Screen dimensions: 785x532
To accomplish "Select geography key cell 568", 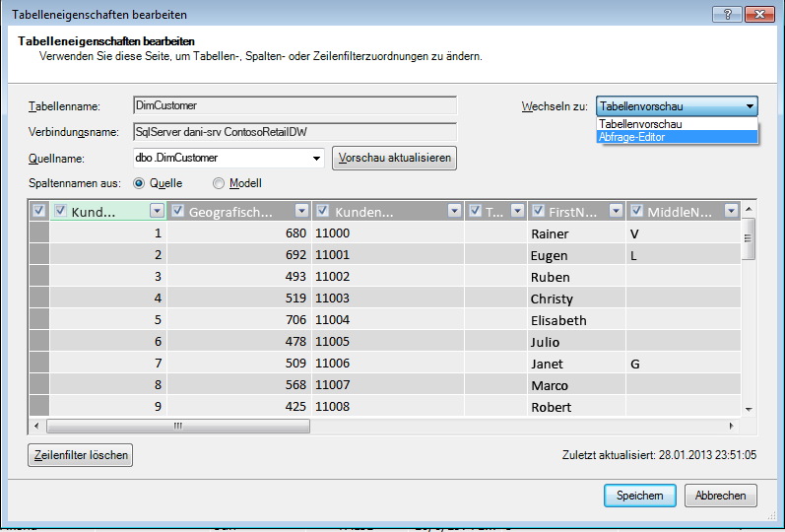I will [x=239, y=384].
